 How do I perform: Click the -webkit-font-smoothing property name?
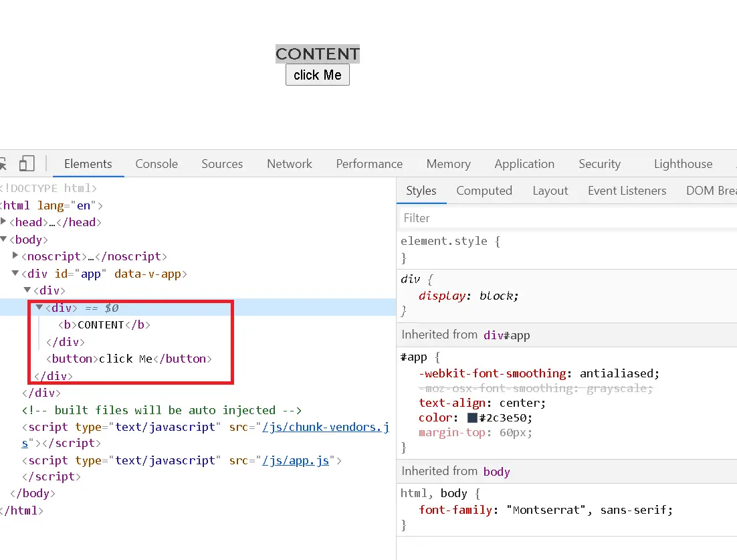coord(492,373)
